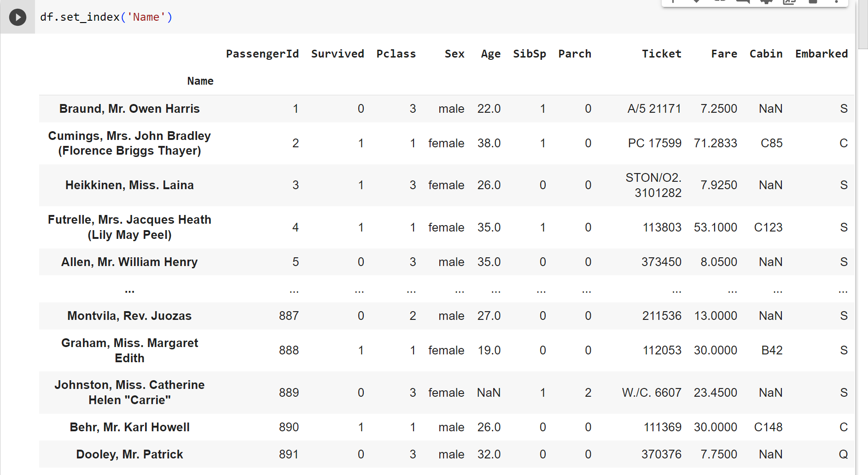This screenshot has width=868, height=475.
Task: Open cell settings gear icon
Action: point(766,1)
